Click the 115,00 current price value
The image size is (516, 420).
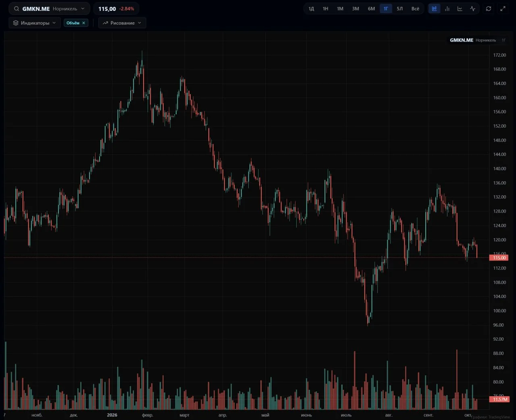pyautogui.click(x=107, y=9)
